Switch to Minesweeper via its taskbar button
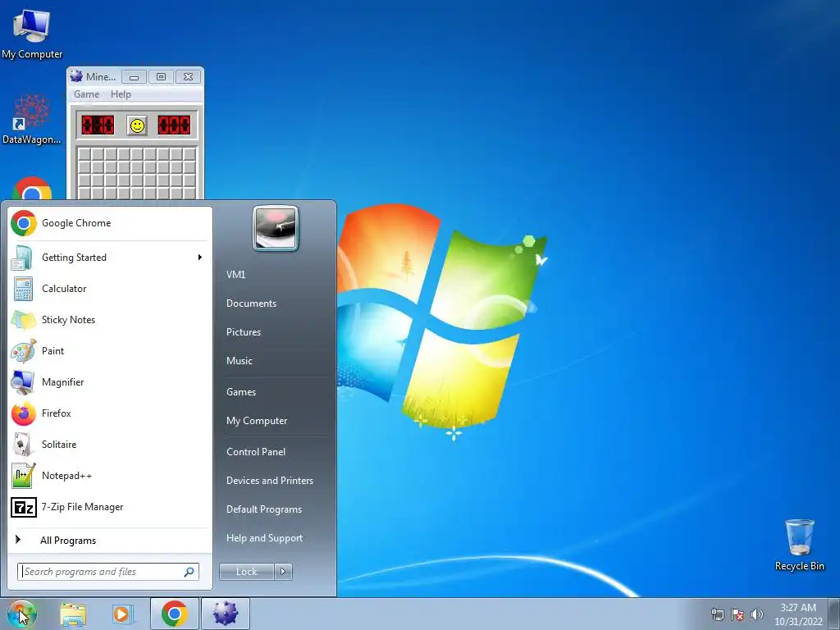This screenshot has height=630, width=840. pos(225,614)
